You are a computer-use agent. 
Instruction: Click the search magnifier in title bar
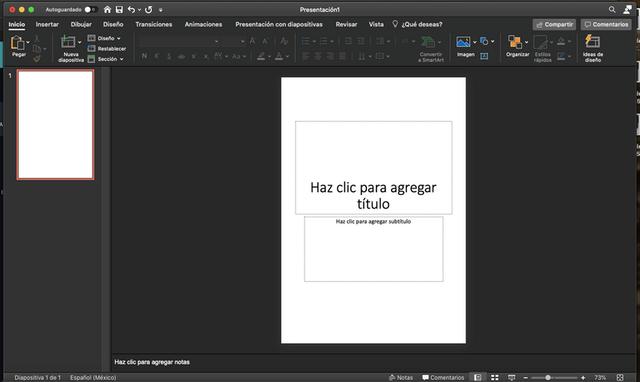click(612, 9)
